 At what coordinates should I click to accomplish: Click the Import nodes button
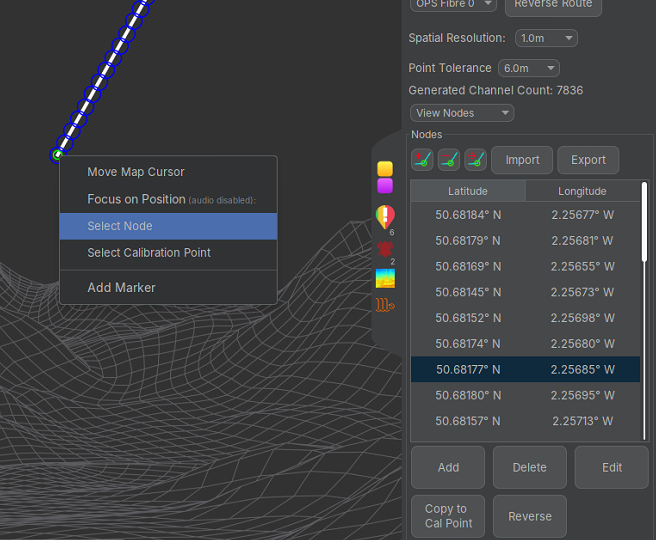(522, 160)
